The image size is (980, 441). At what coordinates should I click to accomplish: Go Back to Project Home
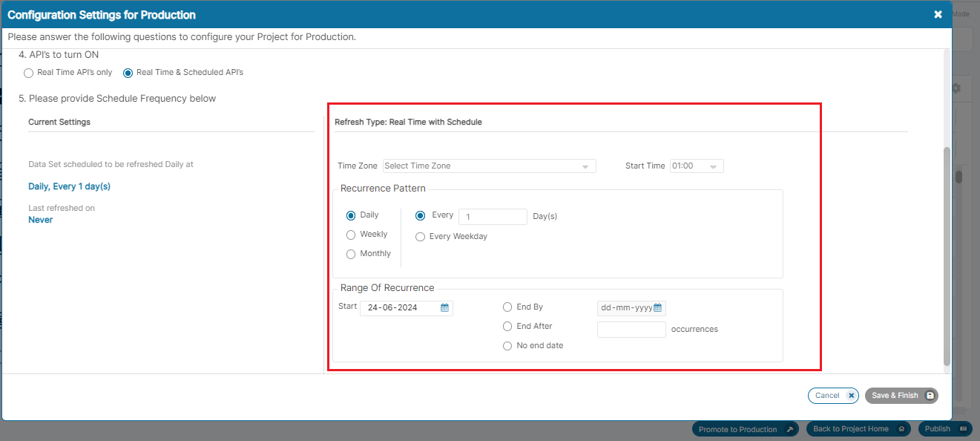coord(860,429)
